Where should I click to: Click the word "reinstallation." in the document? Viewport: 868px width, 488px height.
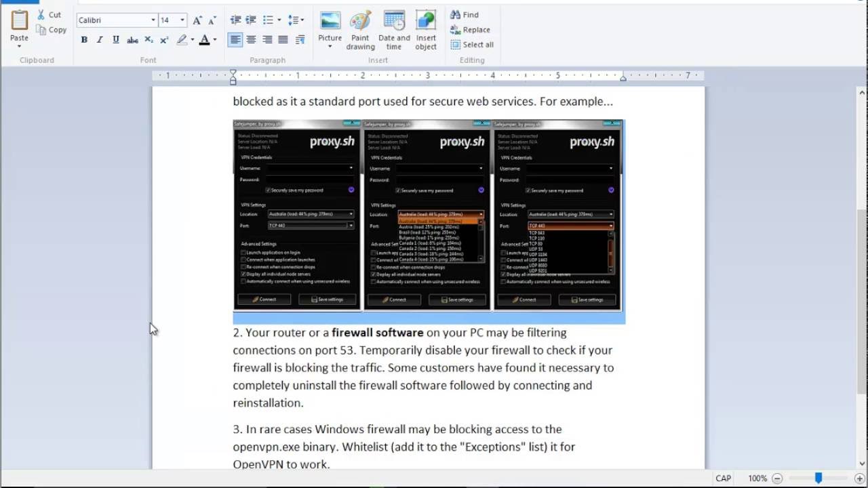268,403
